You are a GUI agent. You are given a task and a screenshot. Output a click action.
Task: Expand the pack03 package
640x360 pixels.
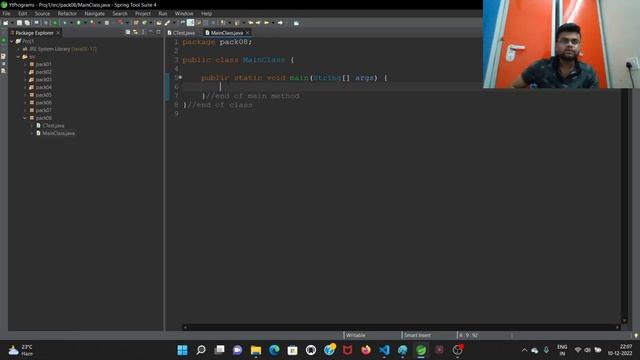coord(25,80)
